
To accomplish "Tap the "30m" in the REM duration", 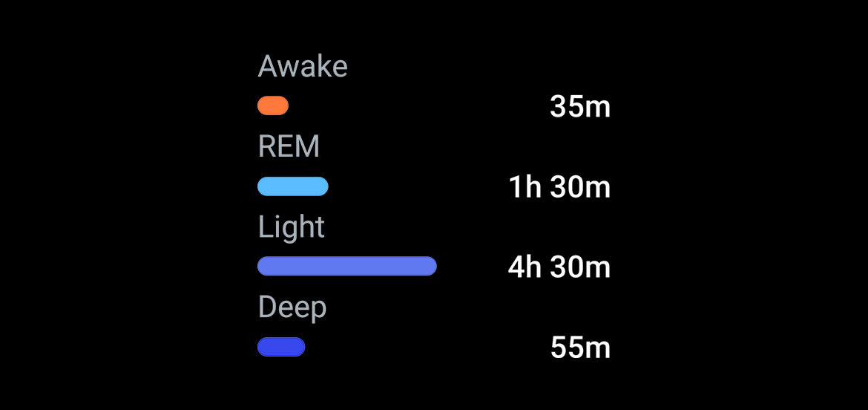I will pos(580,188).
